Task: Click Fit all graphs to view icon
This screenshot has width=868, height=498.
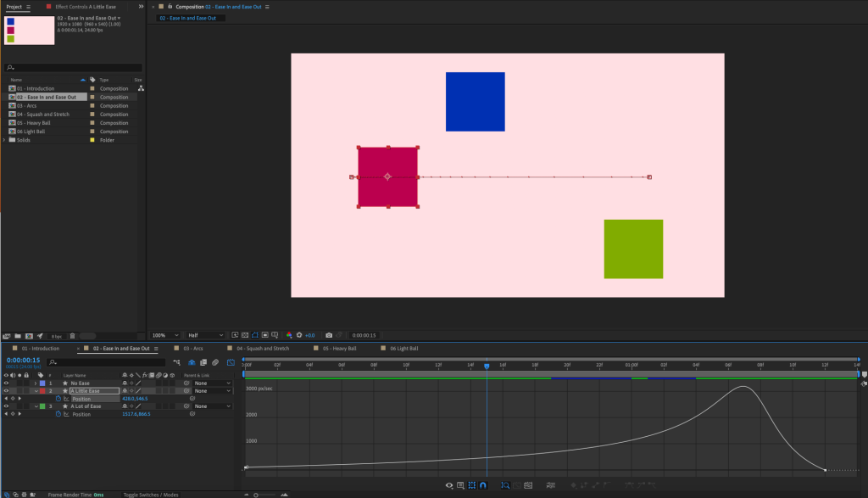Action: 528,485
